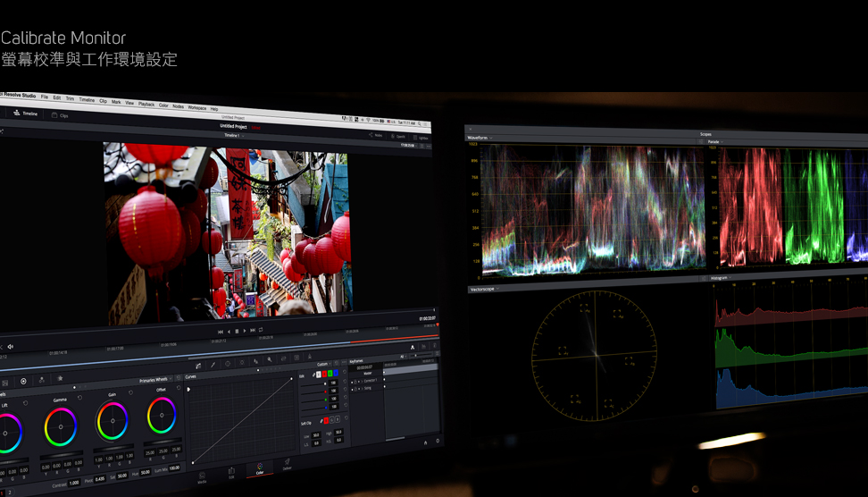Jump to last frame button
Image resolution: width=868 pixels, height=497 pixels.
[253, 330]
